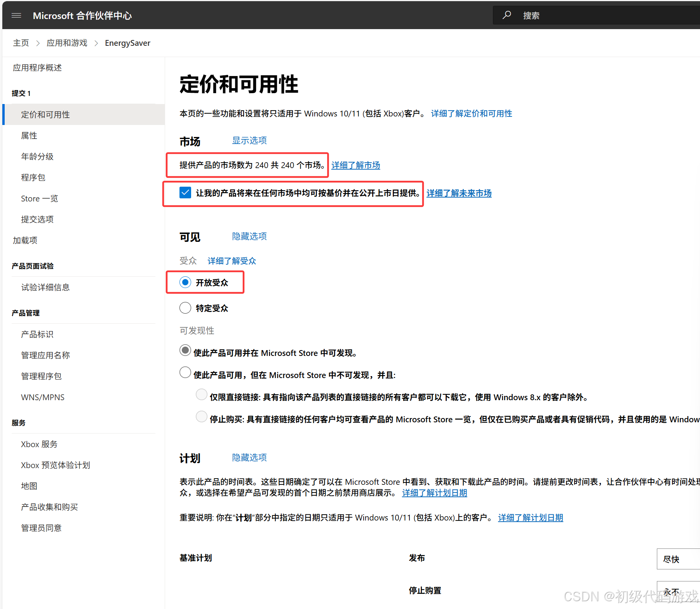Viewport: 700px width, 609px height.
Task: Select 停止购买 radio option
Action: pos(202,416)
